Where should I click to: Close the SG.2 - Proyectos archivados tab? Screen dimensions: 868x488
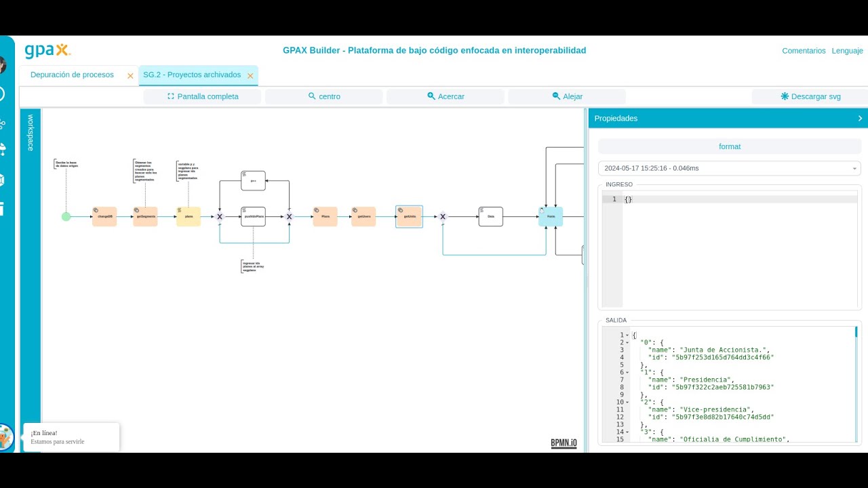tap(250, 76)
